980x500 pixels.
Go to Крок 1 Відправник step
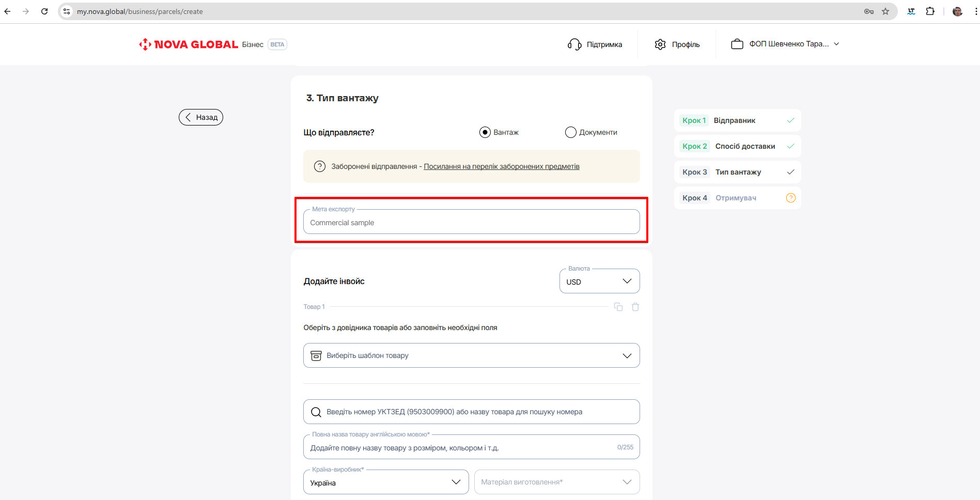click(737, 120)
